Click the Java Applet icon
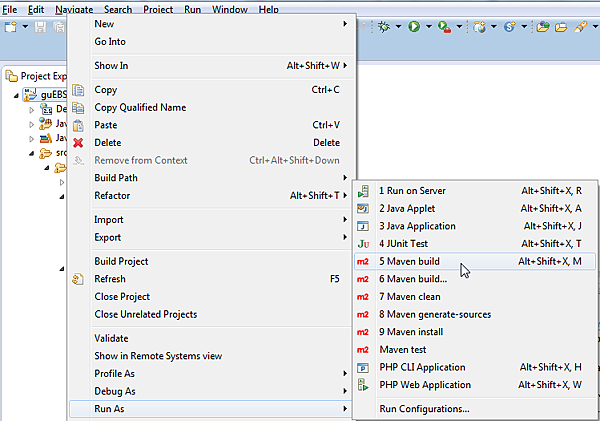The width and height of the screenshot is (600, 421). 363,209
